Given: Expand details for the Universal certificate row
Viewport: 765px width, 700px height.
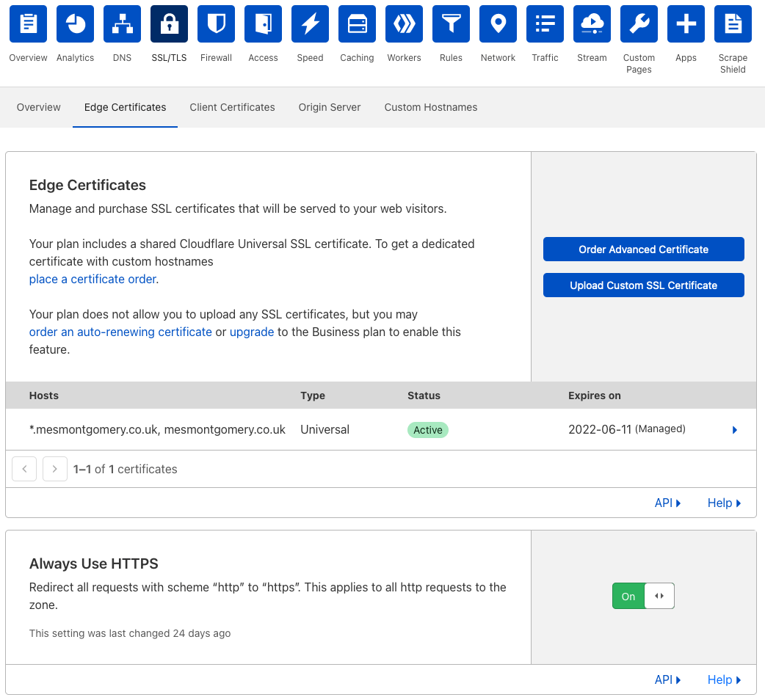Looking at the screenshot, I should pos(734,430).
